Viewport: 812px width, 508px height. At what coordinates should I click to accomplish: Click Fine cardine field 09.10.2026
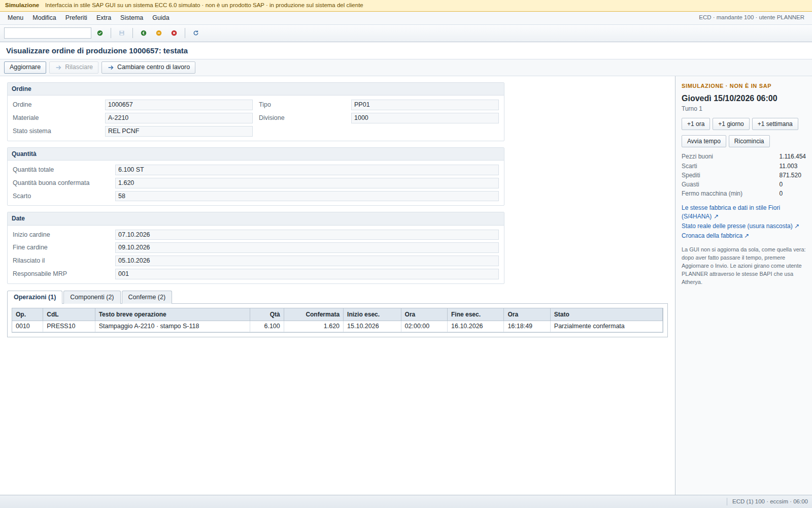(x=307, y=247)
